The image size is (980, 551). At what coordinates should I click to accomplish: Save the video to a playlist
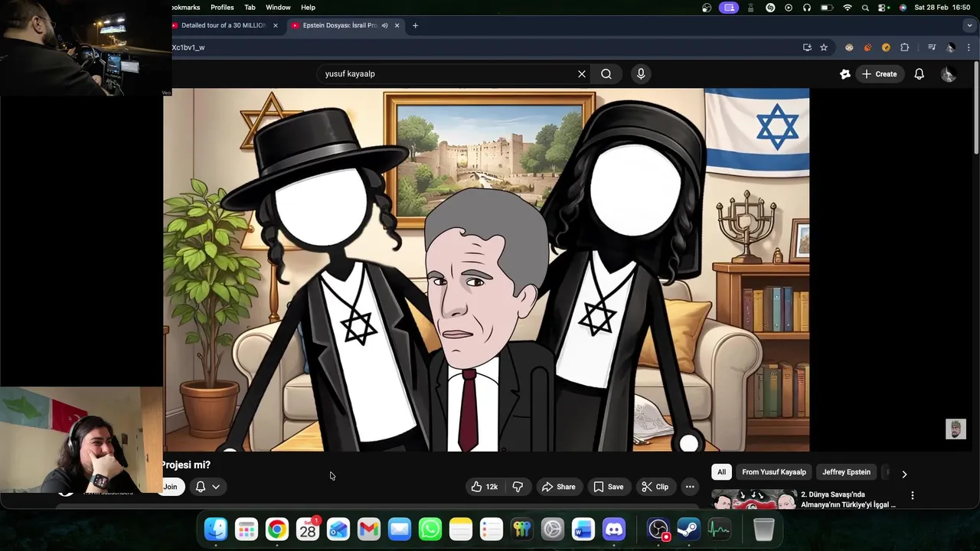[608, 487]
